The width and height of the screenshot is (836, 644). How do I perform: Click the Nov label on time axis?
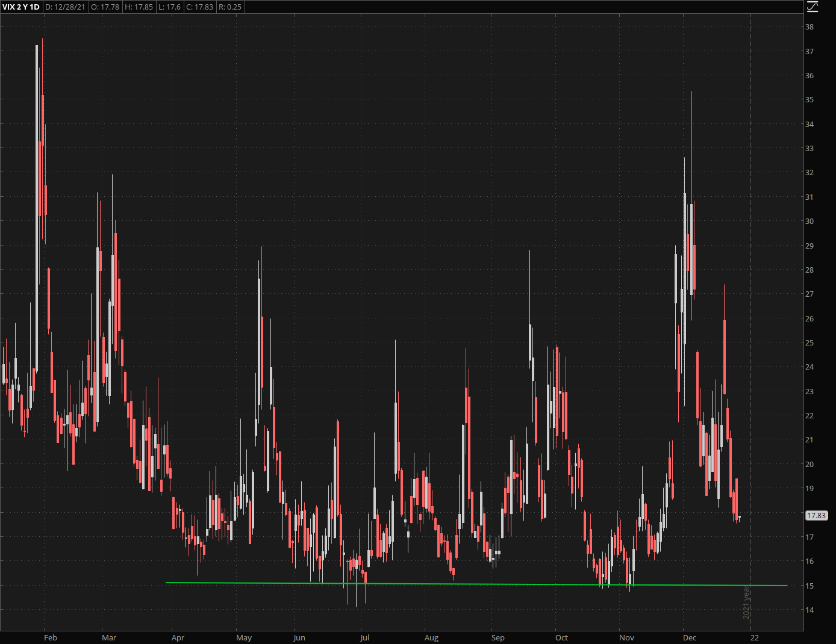[x=627, y=637]
